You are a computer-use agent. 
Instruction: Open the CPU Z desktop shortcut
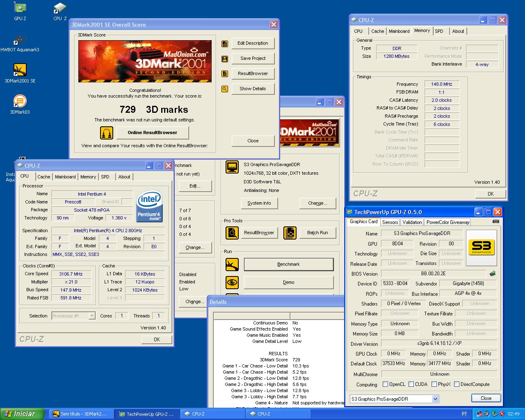pyautogui.click(x=60, y=11)
